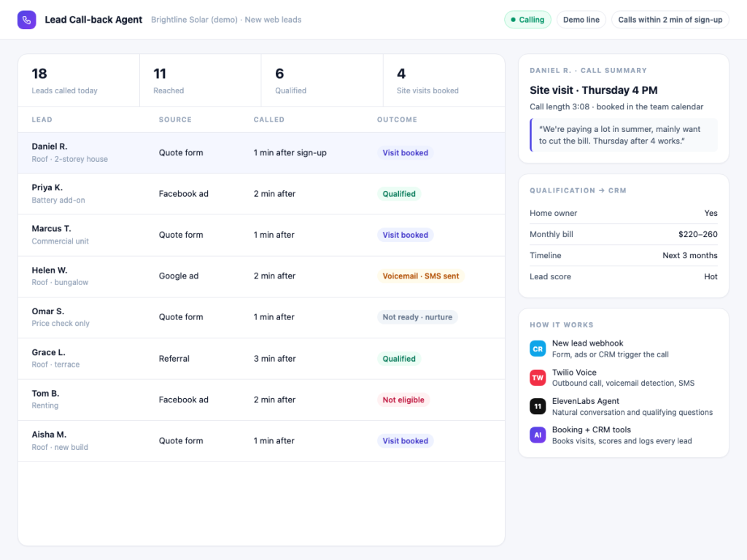
Task: Select the Grace L. lead name
Action: [49, 352]
